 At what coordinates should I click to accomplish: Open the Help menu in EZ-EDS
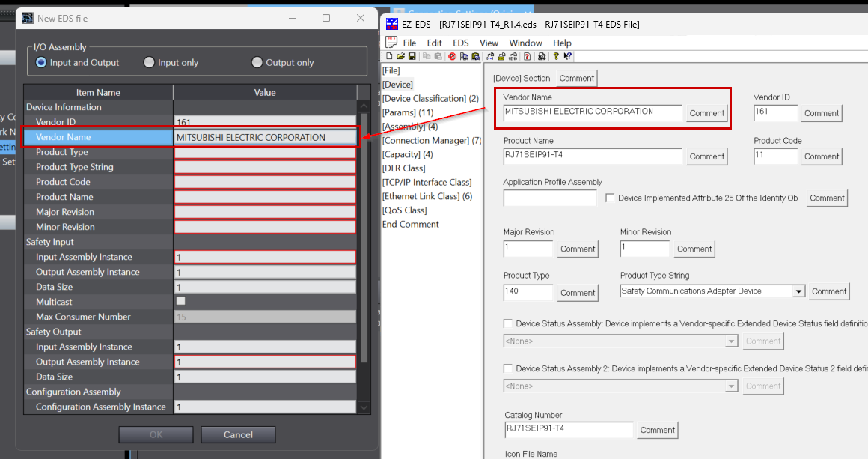pos(562,43)
